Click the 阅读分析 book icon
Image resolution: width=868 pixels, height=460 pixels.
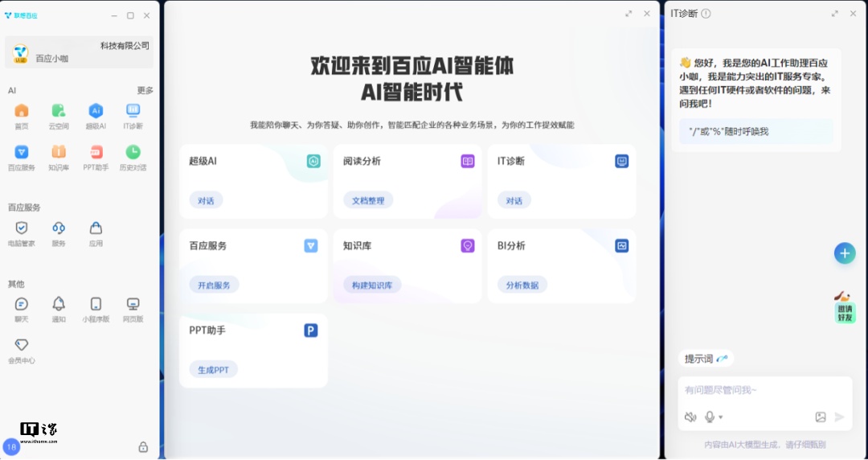[x=468, y=162]
